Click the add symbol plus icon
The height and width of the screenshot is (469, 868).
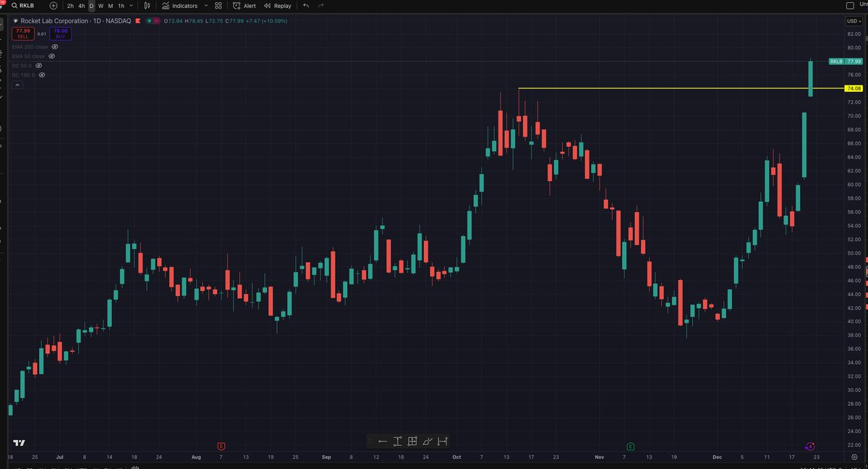[54, 6]
